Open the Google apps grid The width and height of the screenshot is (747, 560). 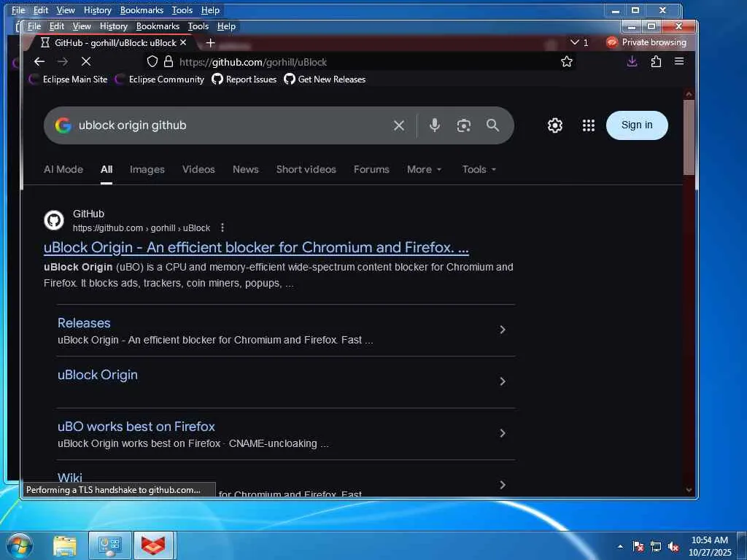[x=589, y=125]
